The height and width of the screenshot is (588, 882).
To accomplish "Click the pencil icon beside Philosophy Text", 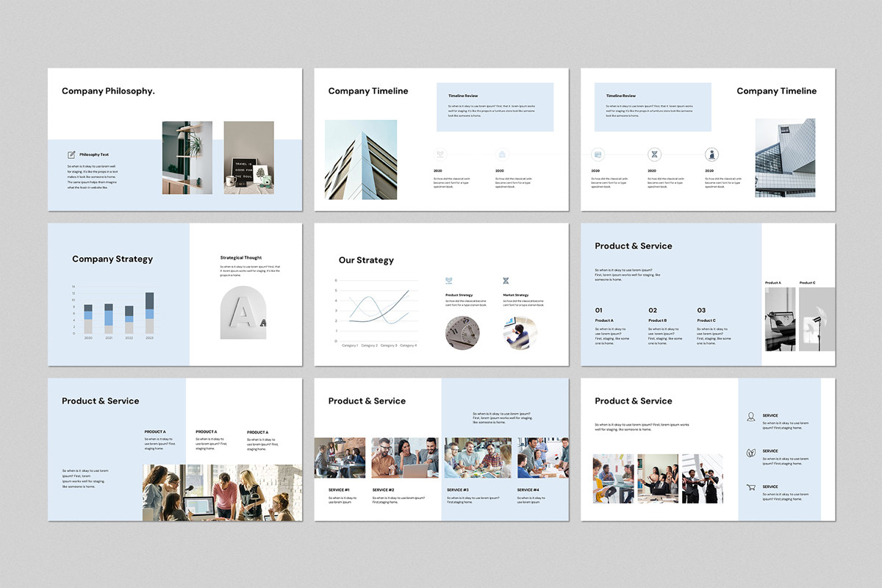I will (71, 154).
